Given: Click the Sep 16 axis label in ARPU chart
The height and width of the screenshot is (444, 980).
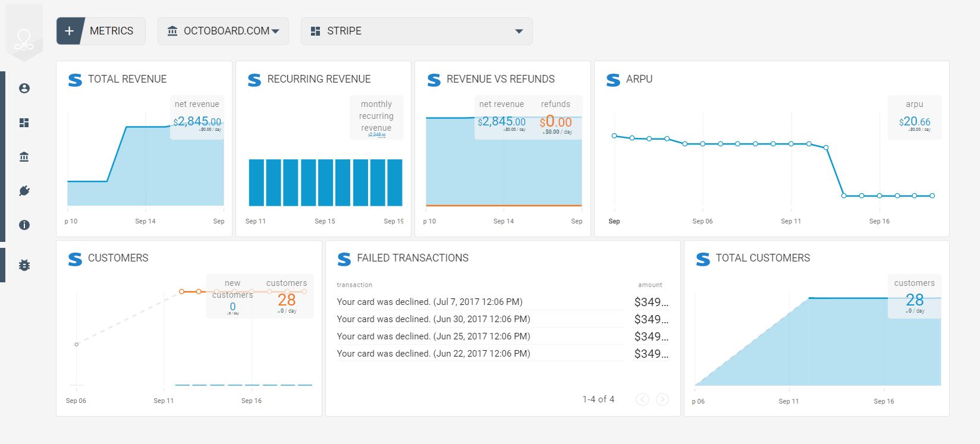Looking at the screenshot, I should pos(879,221).
